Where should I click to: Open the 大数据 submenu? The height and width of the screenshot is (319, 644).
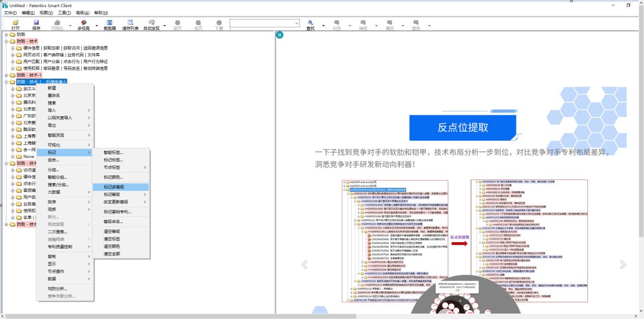click(x=65, y=192)
